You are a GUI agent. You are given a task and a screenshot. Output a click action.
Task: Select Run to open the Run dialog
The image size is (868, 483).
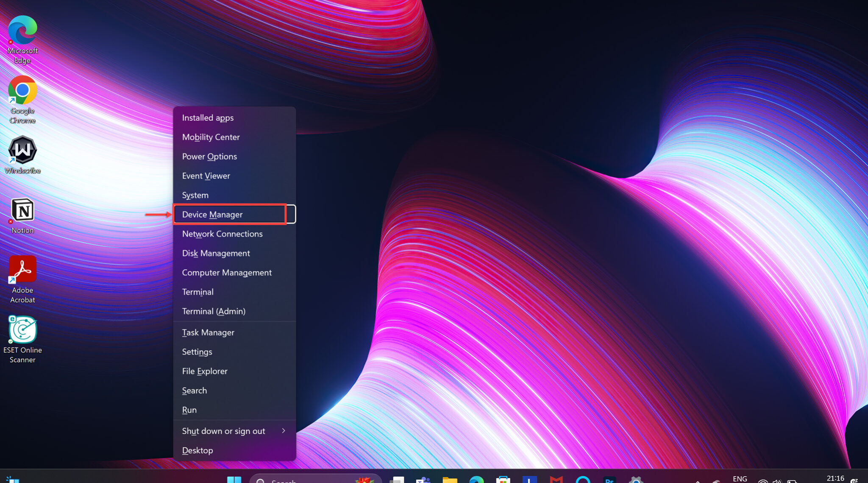tap(189, 410)
